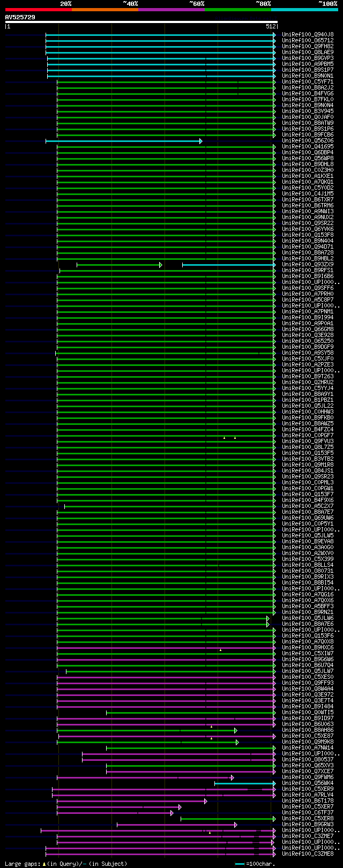Select the UniRef100_A7QG16 label
The image size is (343, 868).
tap(308, 594)
